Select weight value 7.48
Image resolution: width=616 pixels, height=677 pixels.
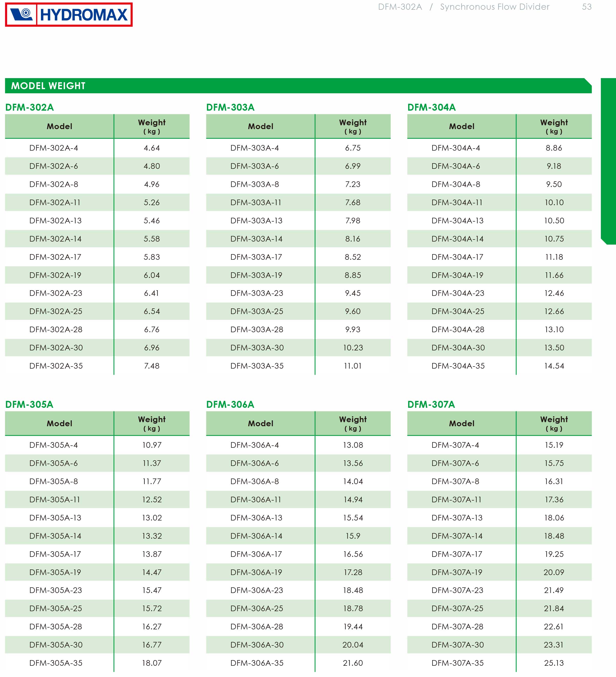tap(152, 366)
